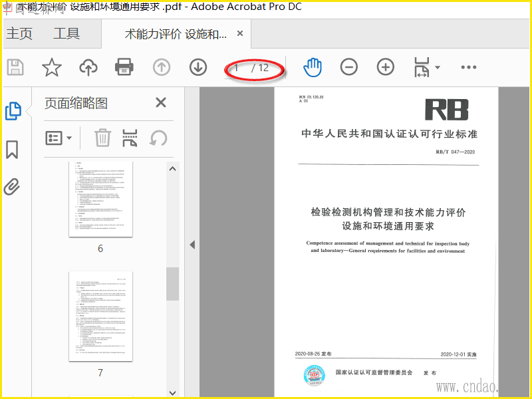Go to next page with down arrow

pos(198,67)
